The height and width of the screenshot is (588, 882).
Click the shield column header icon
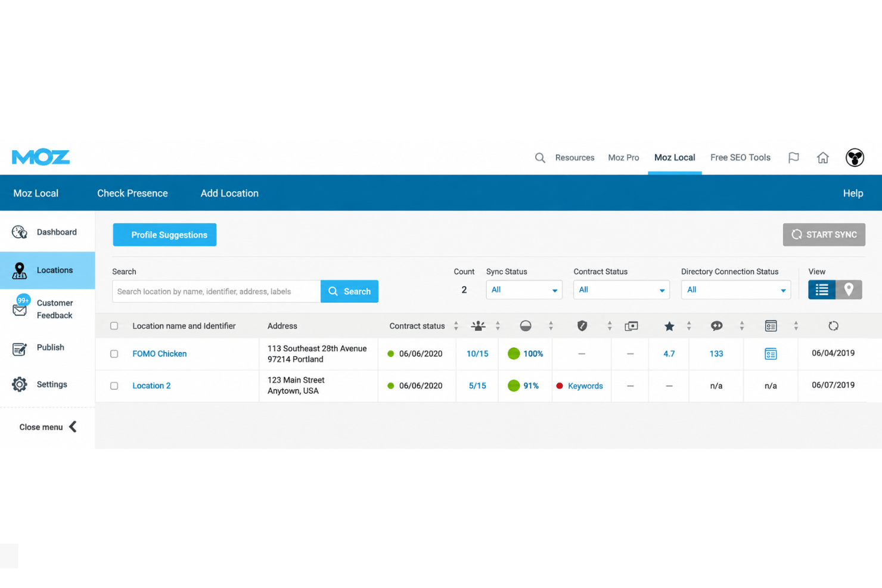[582, 326]
